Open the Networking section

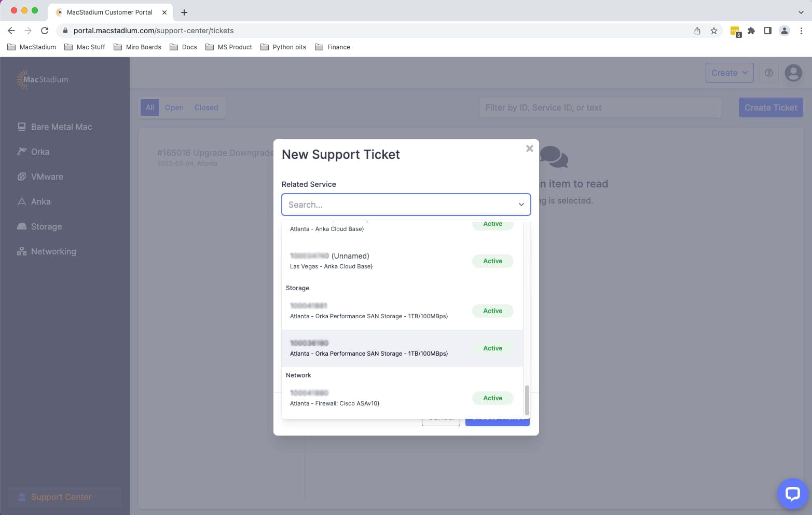point(53,251)
